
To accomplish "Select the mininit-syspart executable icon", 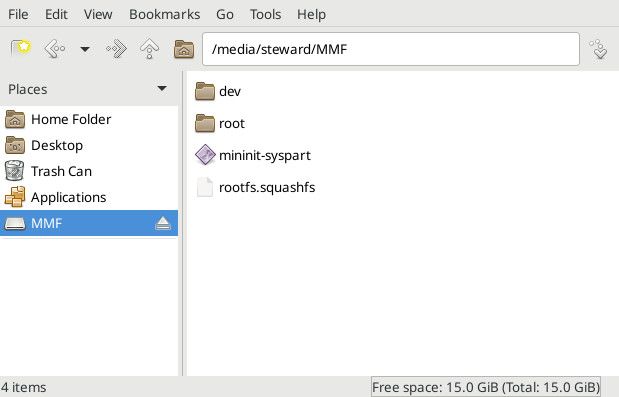I will 205,155.
